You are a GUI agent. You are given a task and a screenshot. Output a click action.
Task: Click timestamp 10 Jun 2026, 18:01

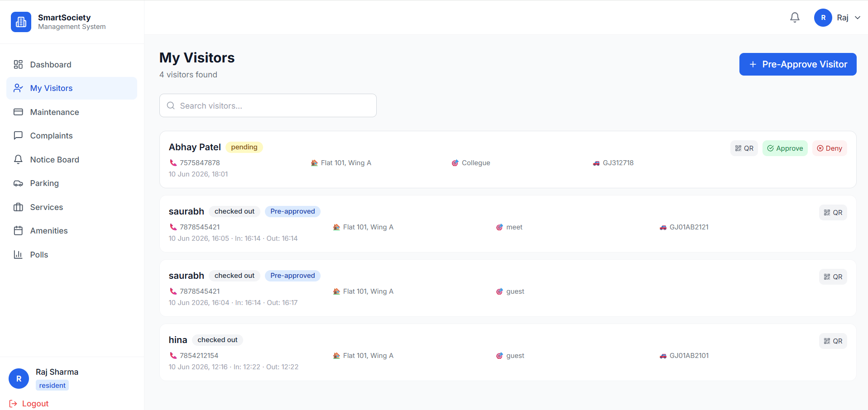198,174
